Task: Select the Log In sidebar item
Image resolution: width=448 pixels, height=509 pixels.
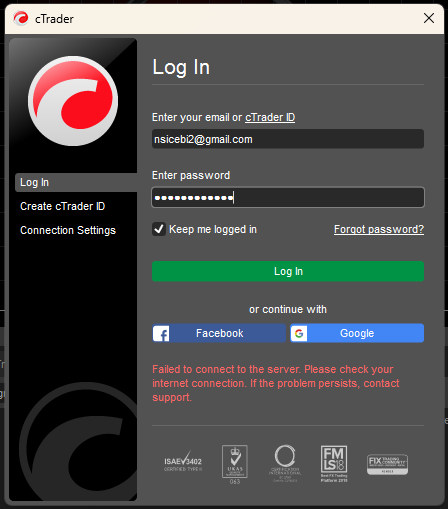Action: point(76,182)
